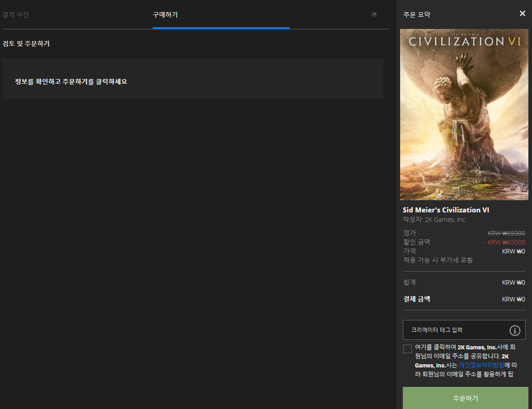The width and height of the screenshot is (532, 409).
Task: Focus the 크리에이터 태그 입력 field
Action: [x=464, y=330]
